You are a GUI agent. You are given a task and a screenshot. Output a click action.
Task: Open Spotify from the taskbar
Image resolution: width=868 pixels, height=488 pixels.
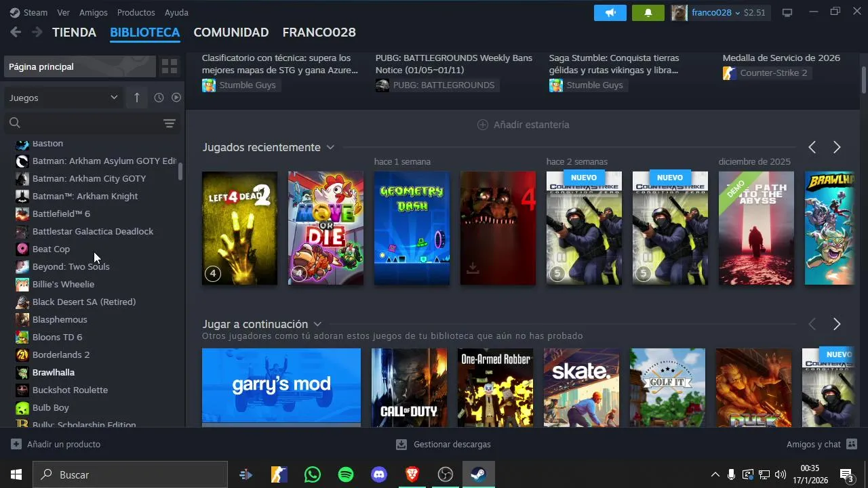tap(346, 474)
